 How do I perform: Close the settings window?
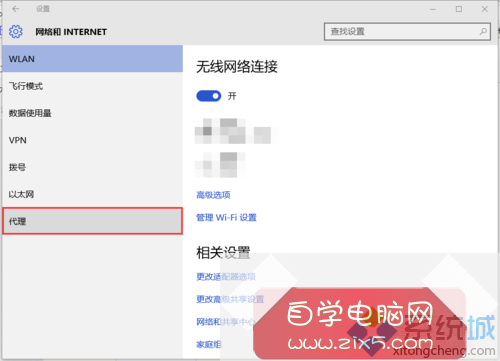(485, 9)
